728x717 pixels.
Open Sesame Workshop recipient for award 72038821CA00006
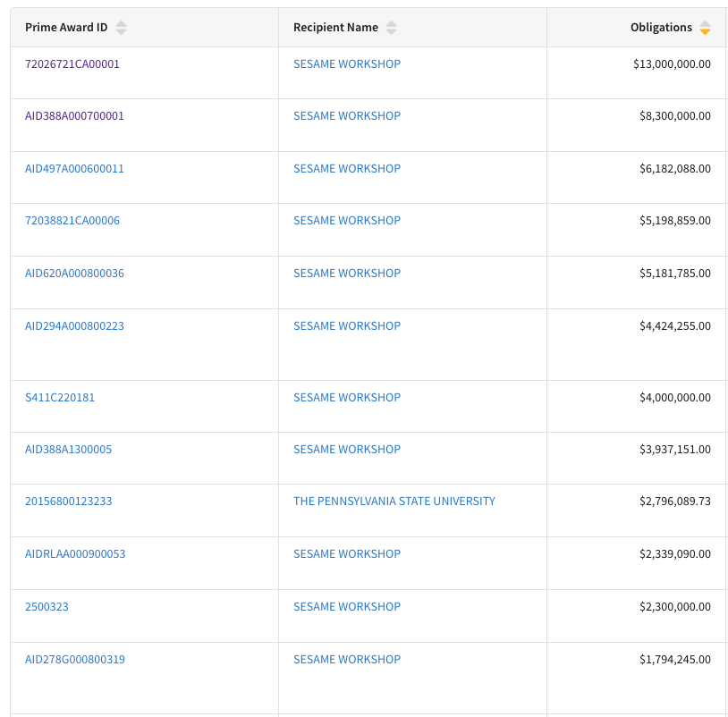point(347,221)
